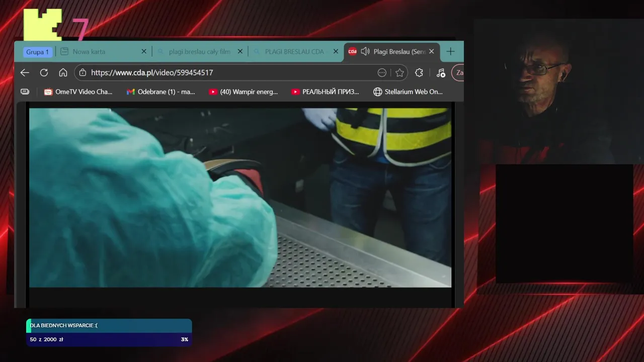Click the '50 z 2000 zł' goal text

(x=46, y=339)
